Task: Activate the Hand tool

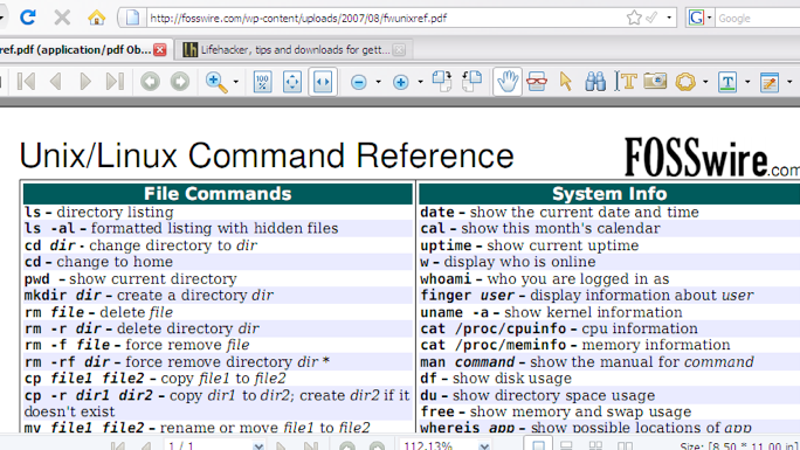Action: tap(507, 82)
